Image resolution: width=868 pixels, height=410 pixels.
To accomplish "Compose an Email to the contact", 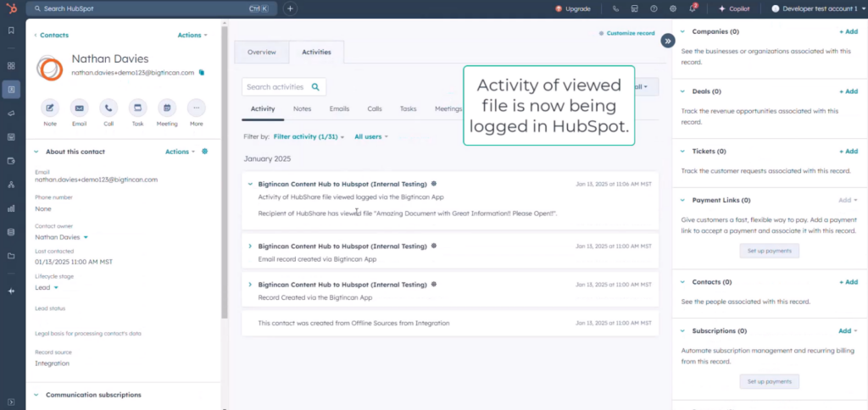I will coord(79,108).
